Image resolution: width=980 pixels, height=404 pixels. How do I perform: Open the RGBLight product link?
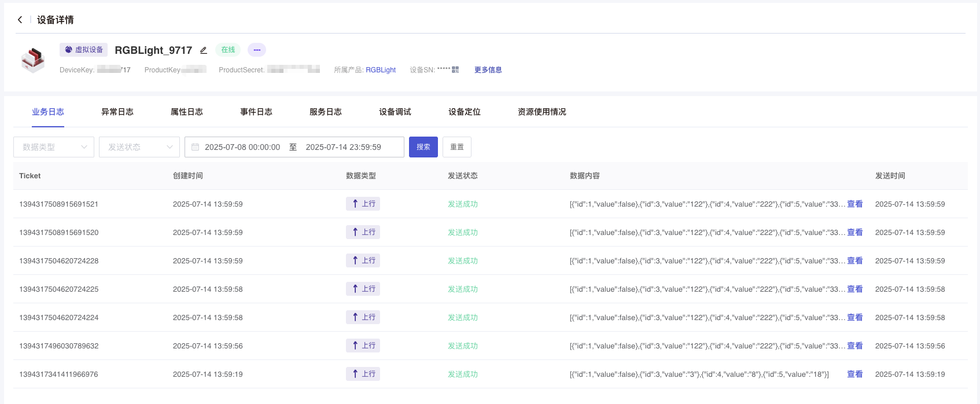(x=381, y=70)
